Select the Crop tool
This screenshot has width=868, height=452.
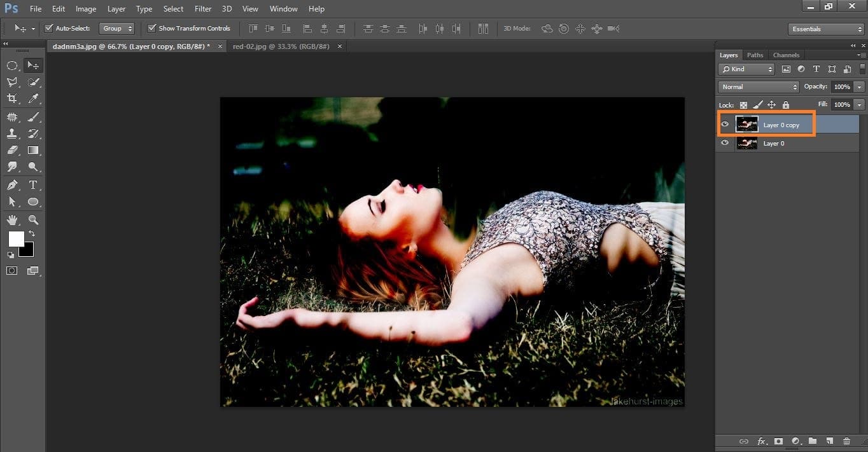12,99
